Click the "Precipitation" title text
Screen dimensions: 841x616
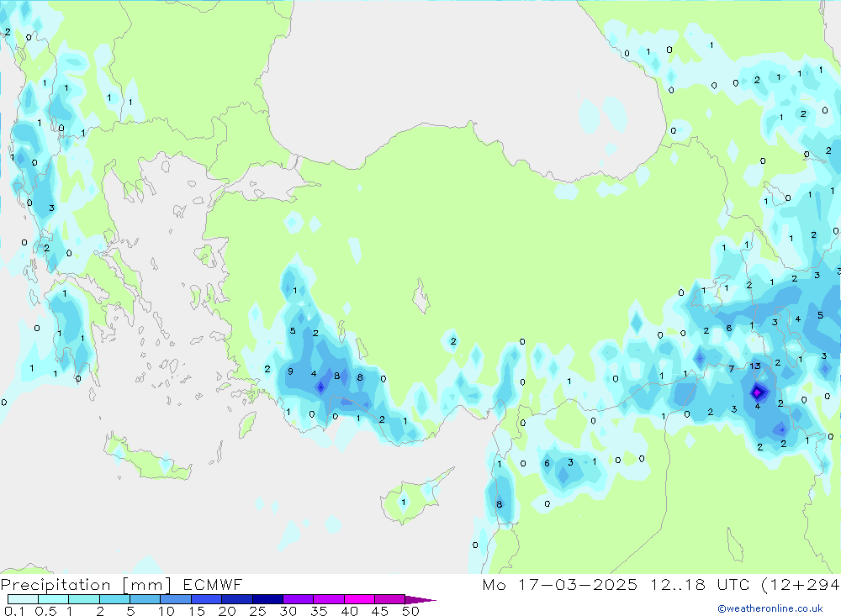pyautogui.click(x=56, y=585)
